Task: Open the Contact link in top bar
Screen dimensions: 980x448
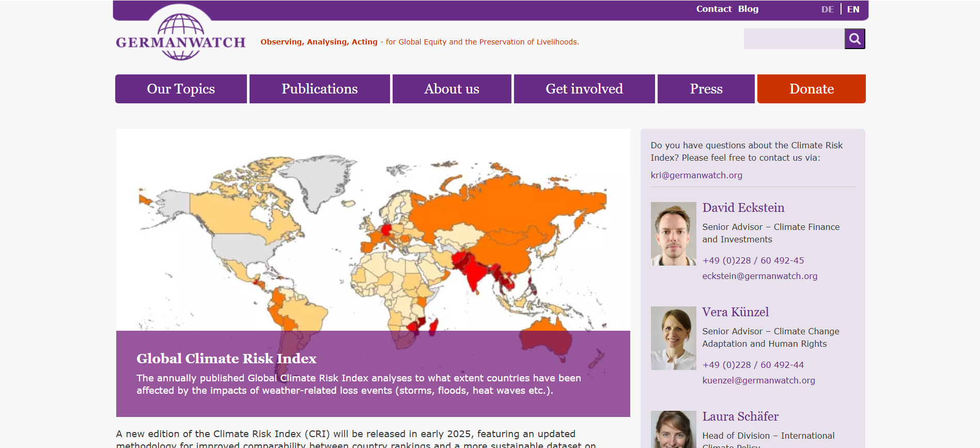Action: coord(713,9)
